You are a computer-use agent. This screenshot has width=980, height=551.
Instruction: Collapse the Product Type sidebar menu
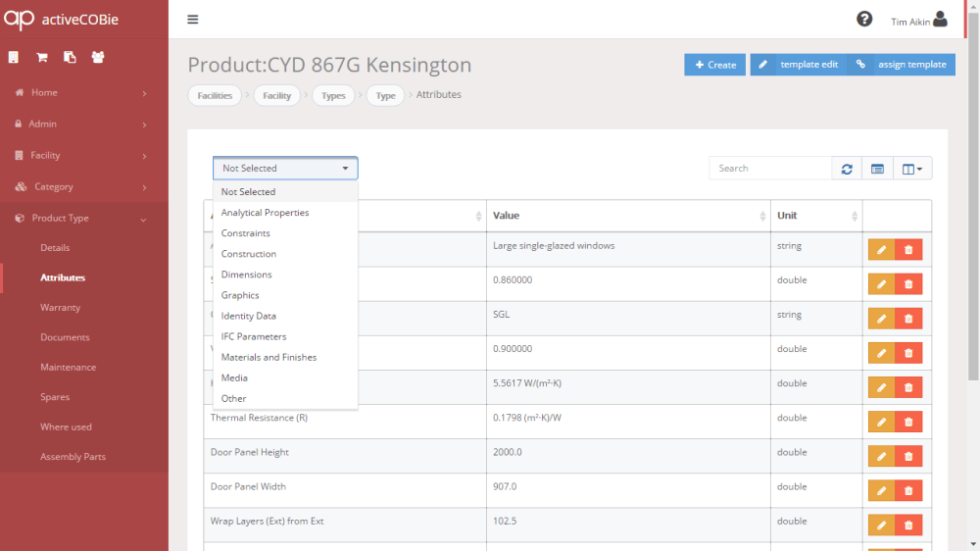[x=83, y=218]
